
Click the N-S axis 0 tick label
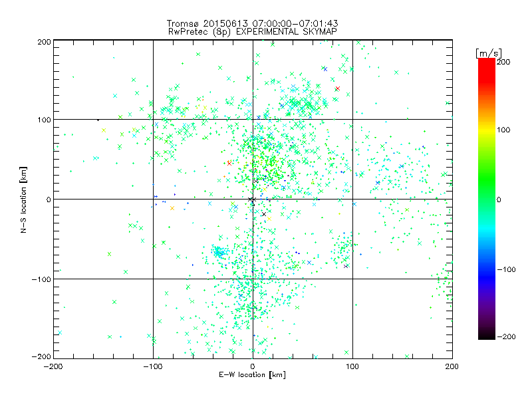click(x=49, y=199)
